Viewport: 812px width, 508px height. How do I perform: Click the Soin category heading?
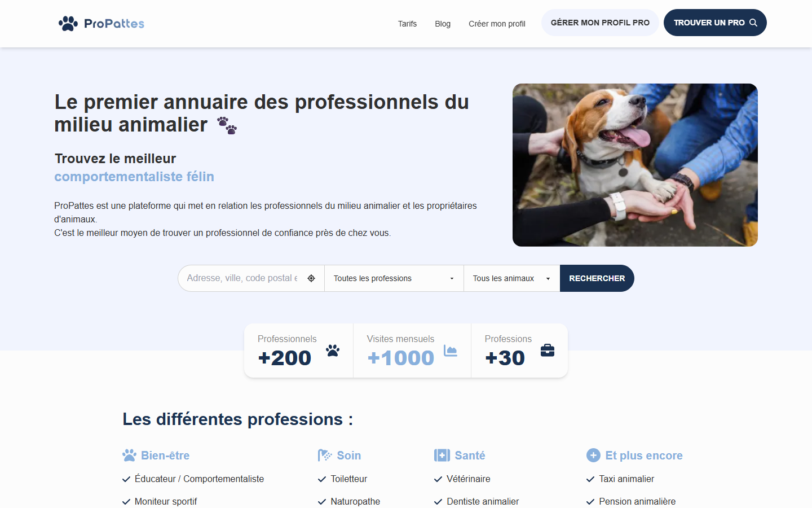tap(349, 456)
